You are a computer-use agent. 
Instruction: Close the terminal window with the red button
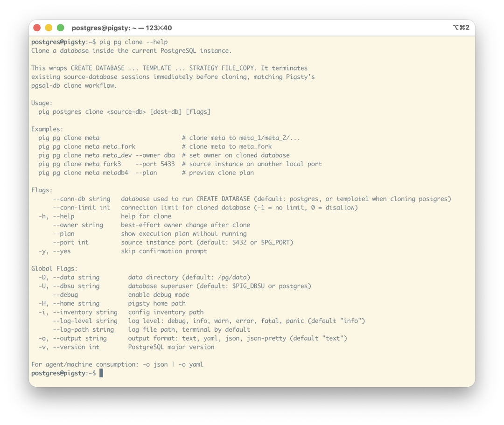(x=37, y=28)
